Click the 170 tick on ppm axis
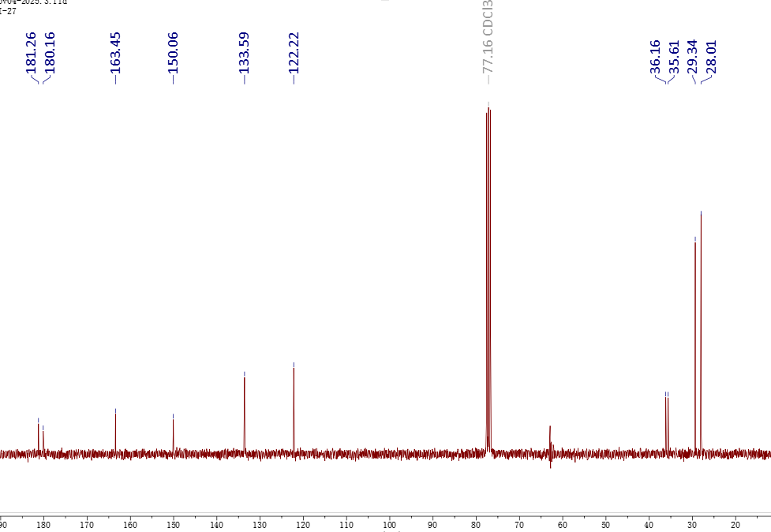The width and height of the screenshot is (771, 532). 87,524
